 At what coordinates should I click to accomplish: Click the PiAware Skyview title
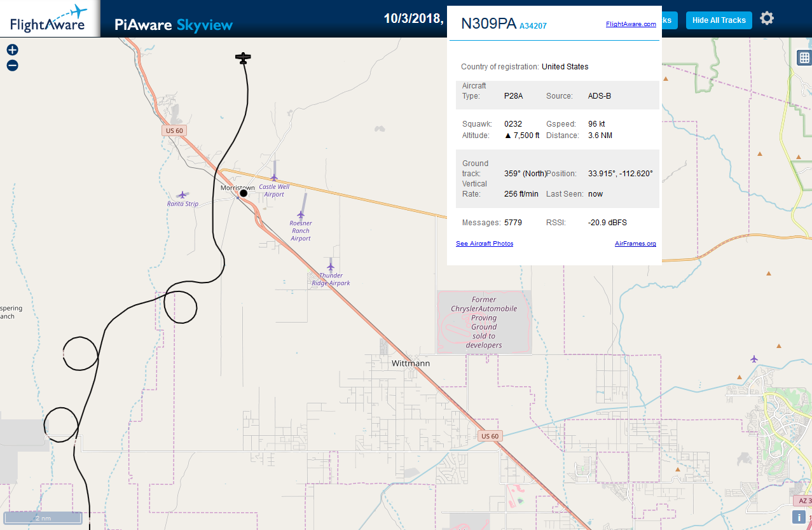(x=174, y=25)
